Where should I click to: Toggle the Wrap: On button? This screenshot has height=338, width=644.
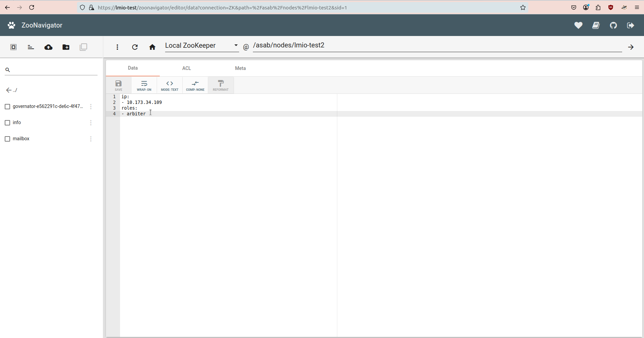144,85
